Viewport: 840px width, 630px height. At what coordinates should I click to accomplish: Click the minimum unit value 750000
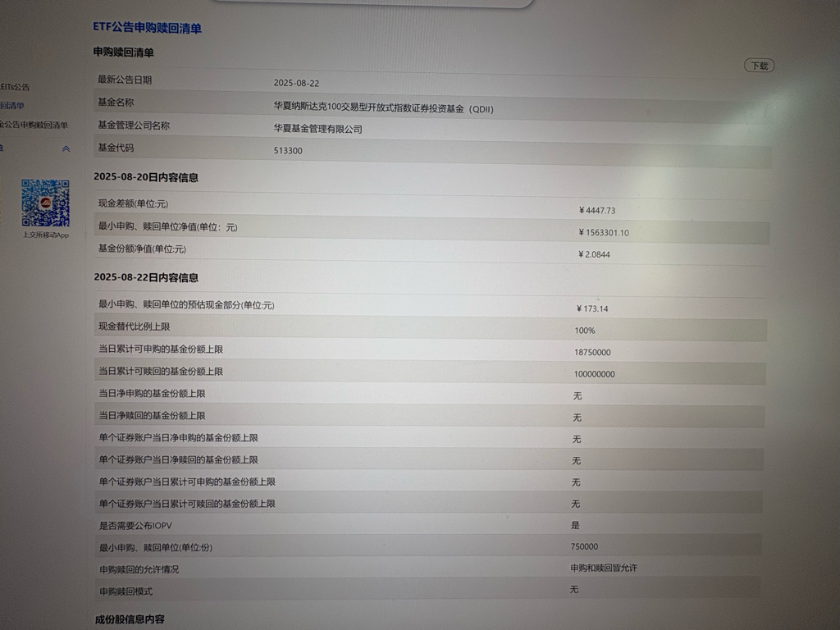click(584, 546)
